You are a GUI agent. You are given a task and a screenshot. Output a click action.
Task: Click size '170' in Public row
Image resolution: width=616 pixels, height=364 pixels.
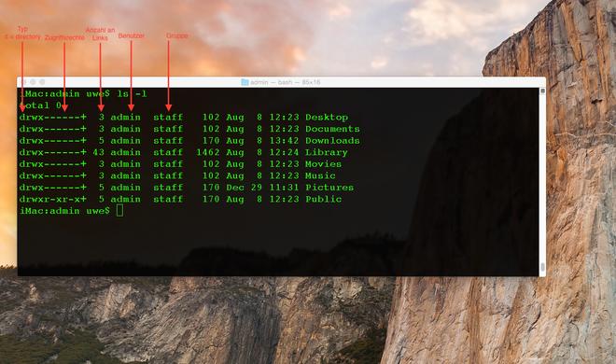point(211,199)
